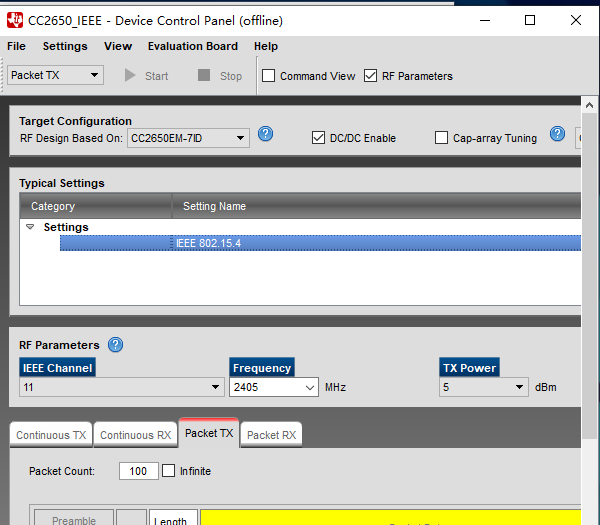This screenshot has height=525, width=600.
Task: Open the File menu
Action: pyautogui.click(x=16, y=46)
